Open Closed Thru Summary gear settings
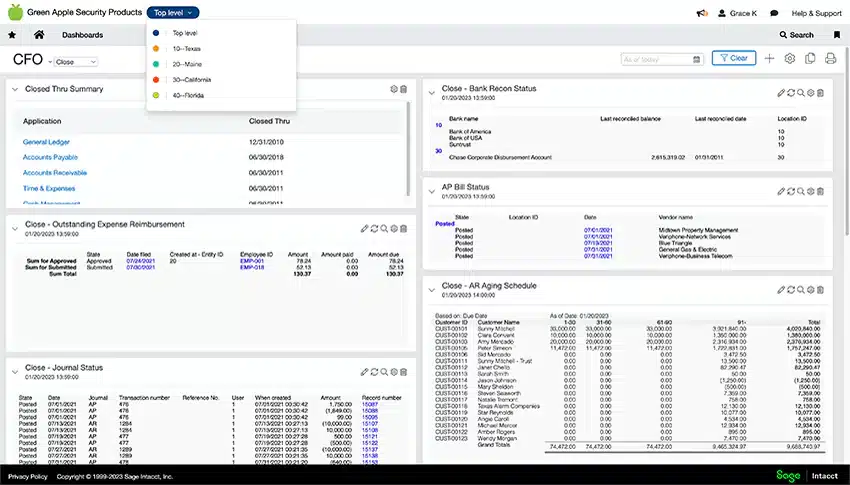 pos(394,89)
